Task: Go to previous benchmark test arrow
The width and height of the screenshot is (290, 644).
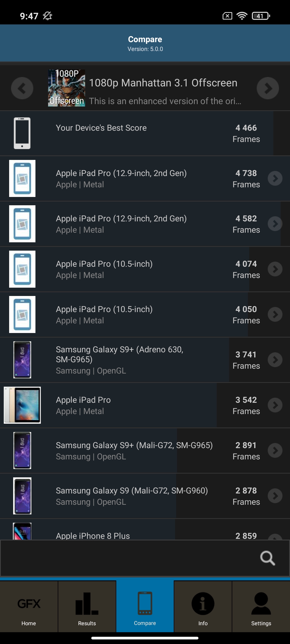Action: (22, 88)
